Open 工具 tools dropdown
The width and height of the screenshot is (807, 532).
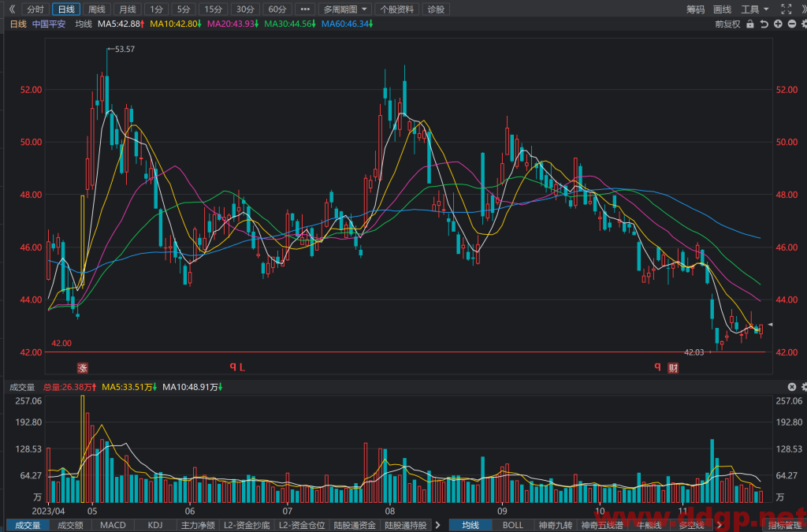[x=755, y=9]
